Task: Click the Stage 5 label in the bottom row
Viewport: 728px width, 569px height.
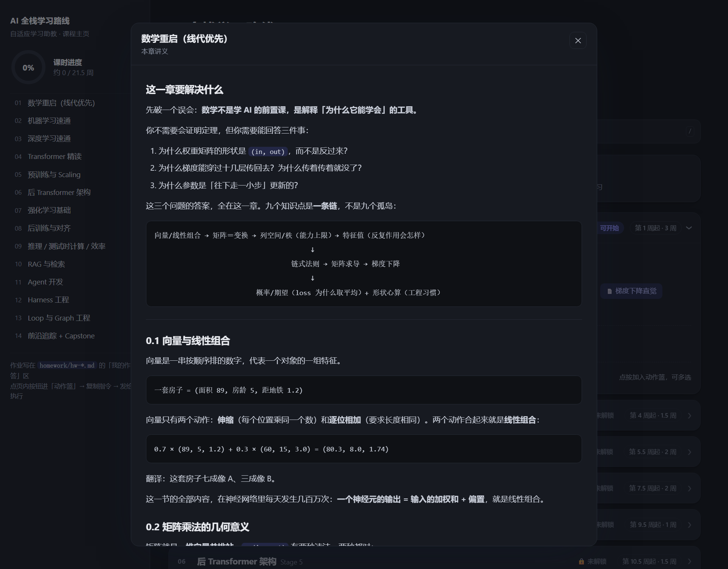Action: [x=291, y=562]
